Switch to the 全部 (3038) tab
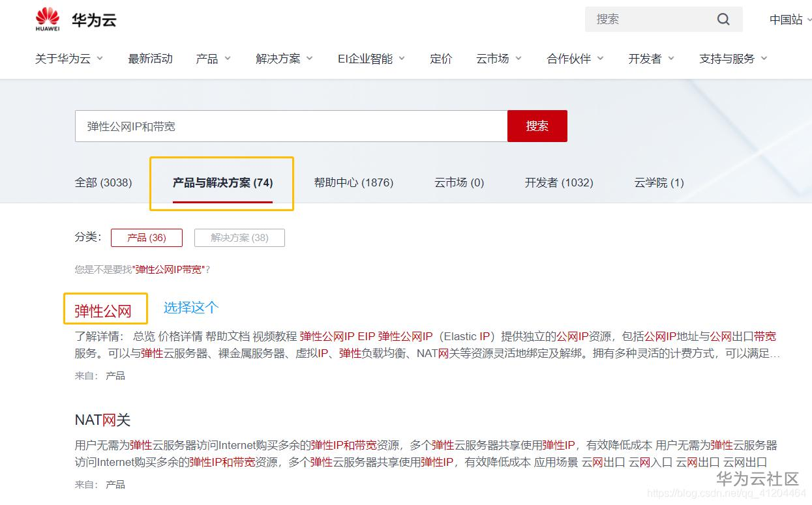 [103, 183]
